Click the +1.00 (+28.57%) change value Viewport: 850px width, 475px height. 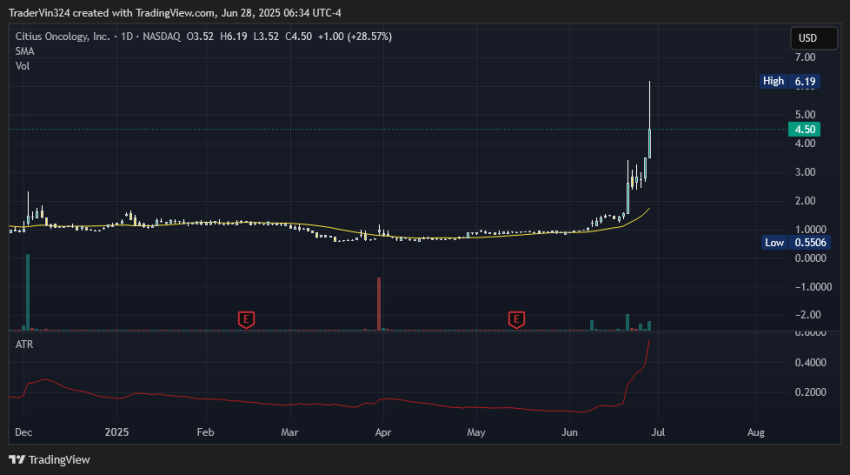tap(355, 36)
